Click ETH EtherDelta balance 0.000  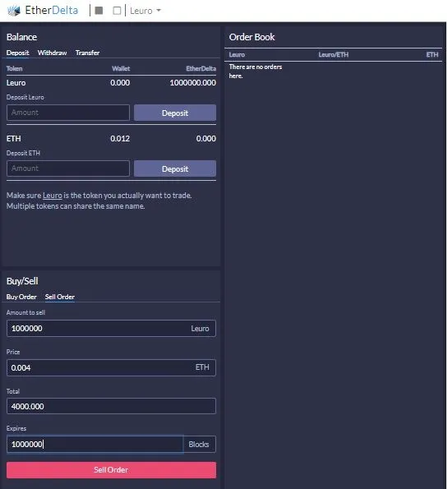click(x=206, y=139)
